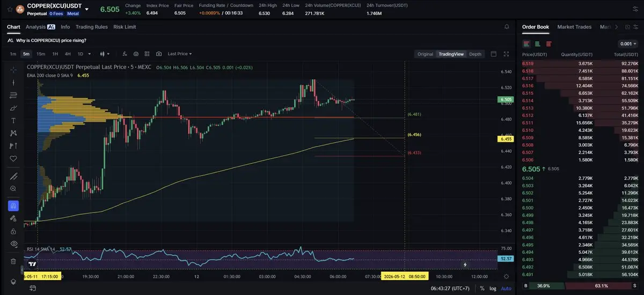Switch chart to TradingView view
The width and height of the screenshot is (644, 295).
tap(451, 54)
